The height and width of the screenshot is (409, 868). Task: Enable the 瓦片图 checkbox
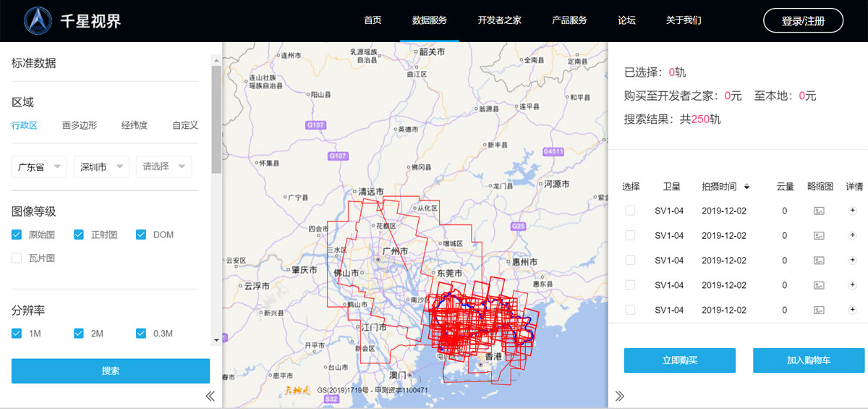17,258
